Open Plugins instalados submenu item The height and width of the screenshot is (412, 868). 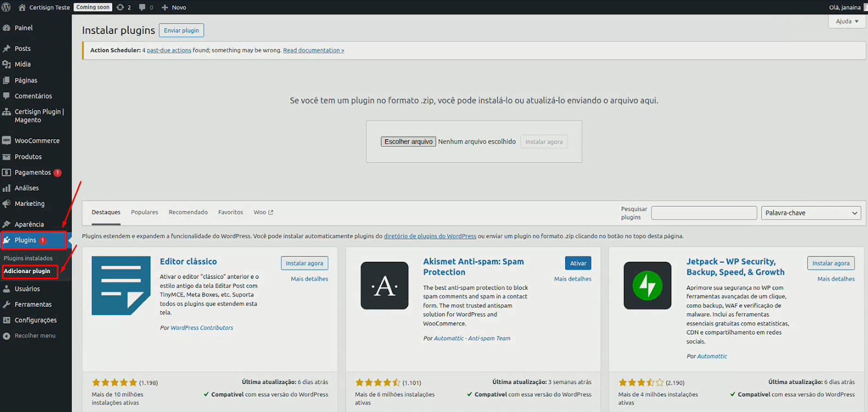tap(28, 259)
